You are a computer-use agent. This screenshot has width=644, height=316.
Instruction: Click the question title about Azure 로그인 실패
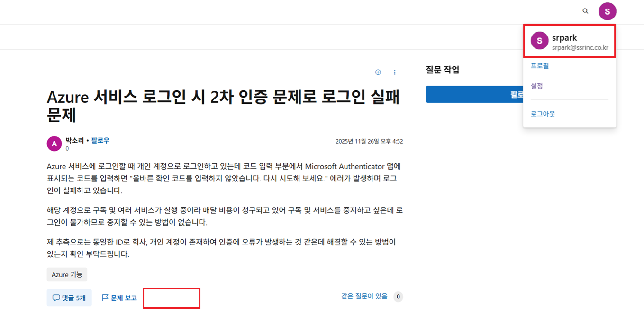pyautogui.click(x=224, y=106)
